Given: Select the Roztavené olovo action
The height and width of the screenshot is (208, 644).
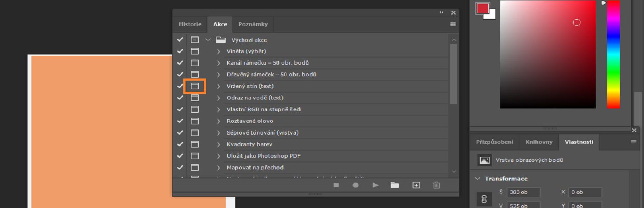Looking at the screenshot, I should pyautogui.click(x=250, y=121).
